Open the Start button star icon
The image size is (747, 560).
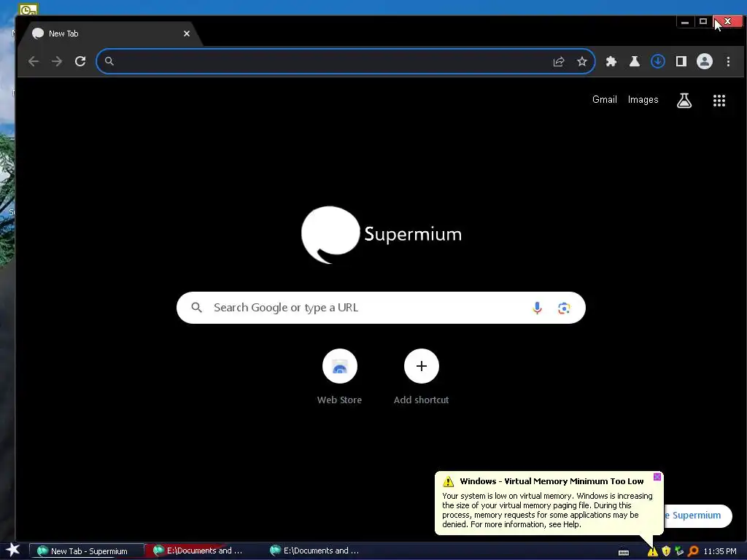click(12, 550)
